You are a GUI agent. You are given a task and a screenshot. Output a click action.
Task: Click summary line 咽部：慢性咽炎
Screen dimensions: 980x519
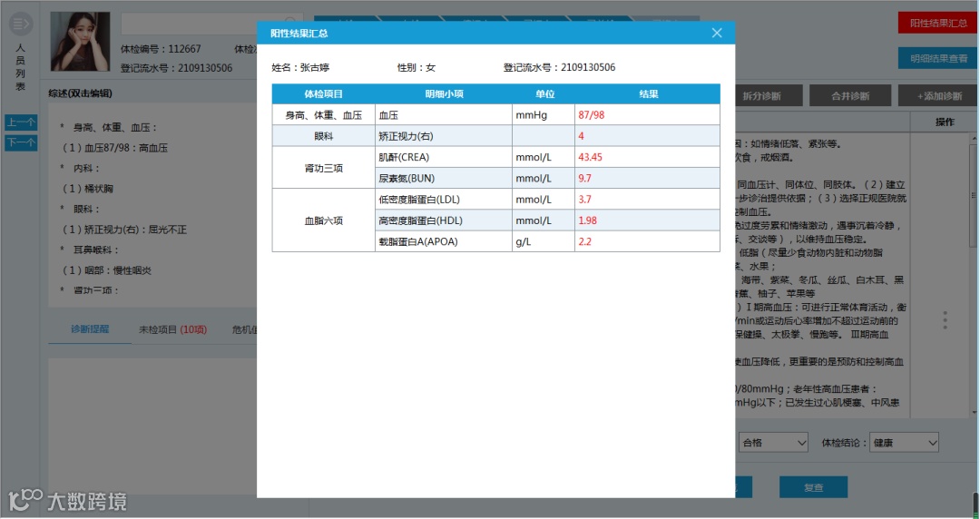pos(107,270)
